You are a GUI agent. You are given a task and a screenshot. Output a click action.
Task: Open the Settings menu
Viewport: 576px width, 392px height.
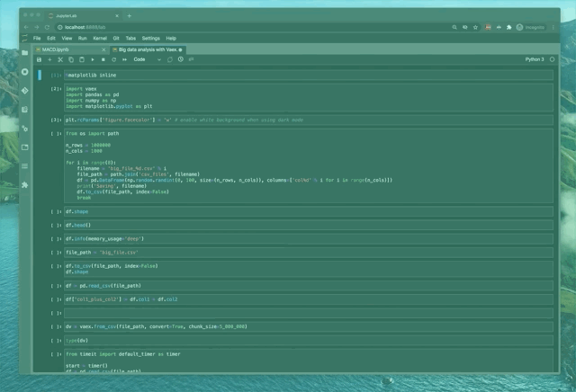[150, 39]
